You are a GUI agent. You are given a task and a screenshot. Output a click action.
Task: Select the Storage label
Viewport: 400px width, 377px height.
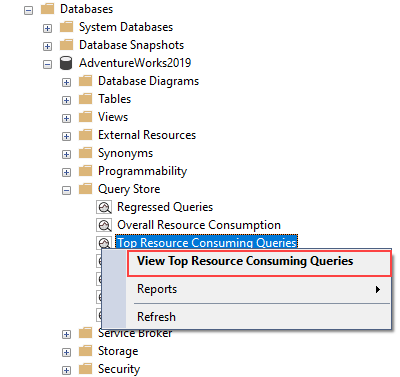tap(118, 351)
